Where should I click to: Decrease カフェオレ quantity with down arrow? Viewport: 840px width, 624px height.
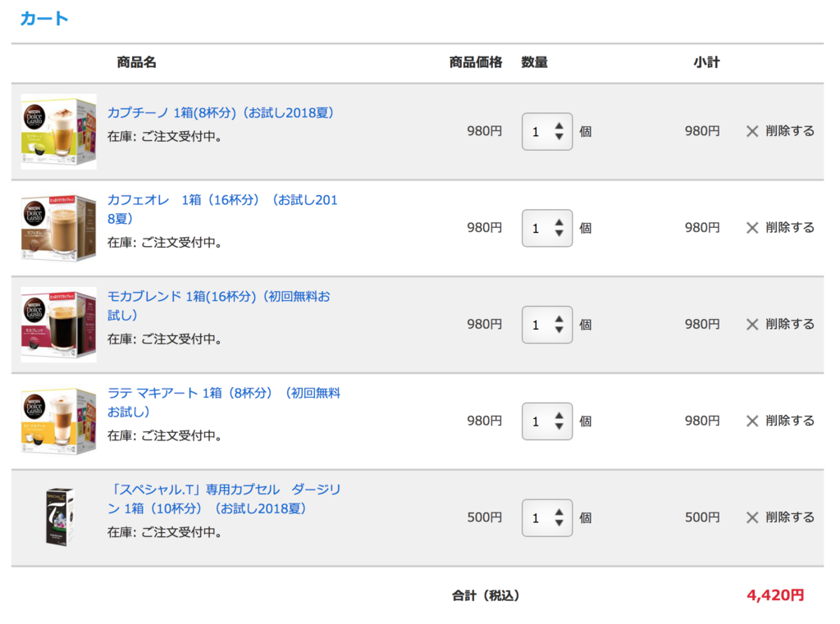(x=559, y=234)
